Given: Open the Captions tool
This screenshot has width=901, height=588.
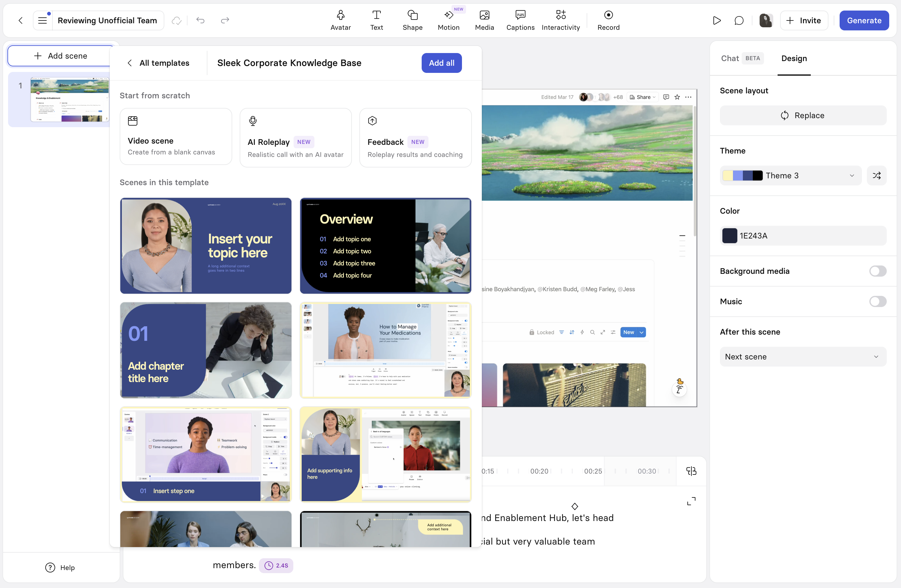Looking at the screenshot, I should click(520, 20).
